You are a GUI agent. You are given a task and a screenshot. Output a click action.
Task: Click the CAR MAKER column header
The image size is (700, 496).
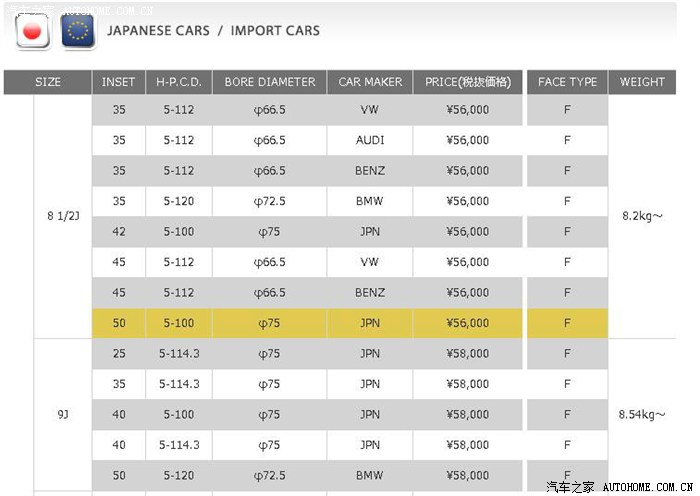tap(370, 82)
